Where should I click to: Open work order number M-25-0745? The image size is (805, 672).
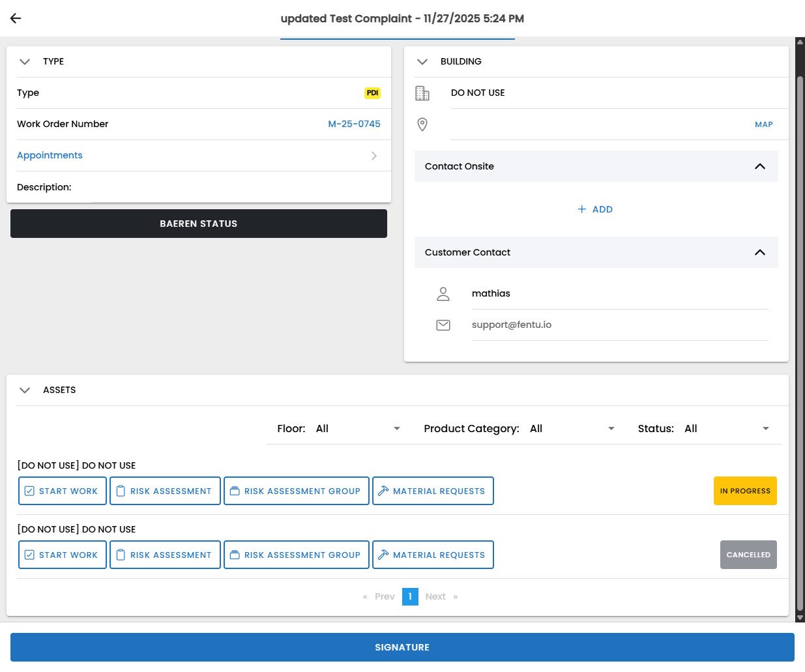pyautogui.click(x=355, y=124)
